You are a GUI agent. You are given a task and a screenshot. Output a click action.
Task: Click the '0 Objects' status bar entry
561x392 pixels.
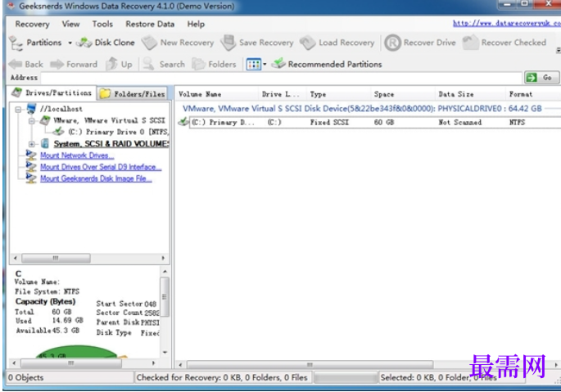pyautogui.click(x=25, y=377)
